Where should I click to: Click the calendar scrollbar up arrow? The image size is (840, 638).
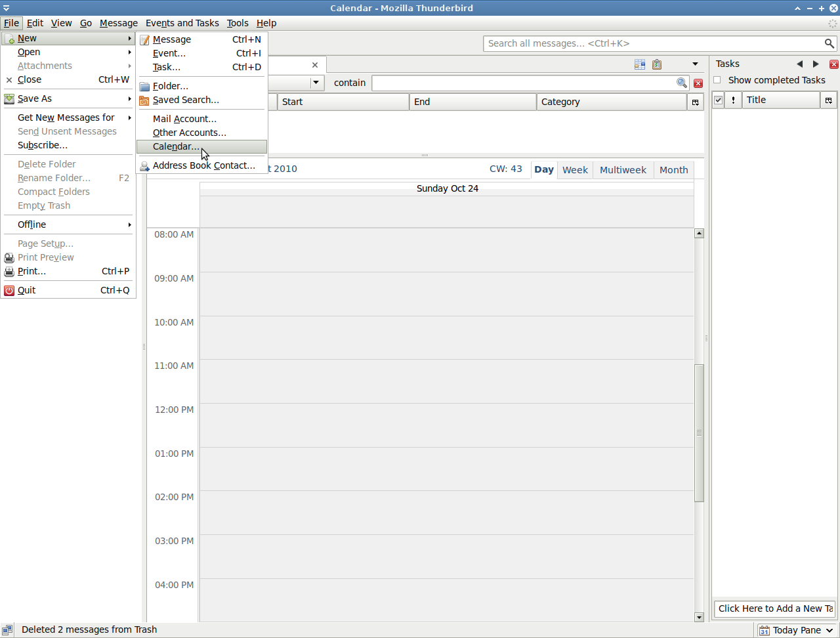click(699, 234)
